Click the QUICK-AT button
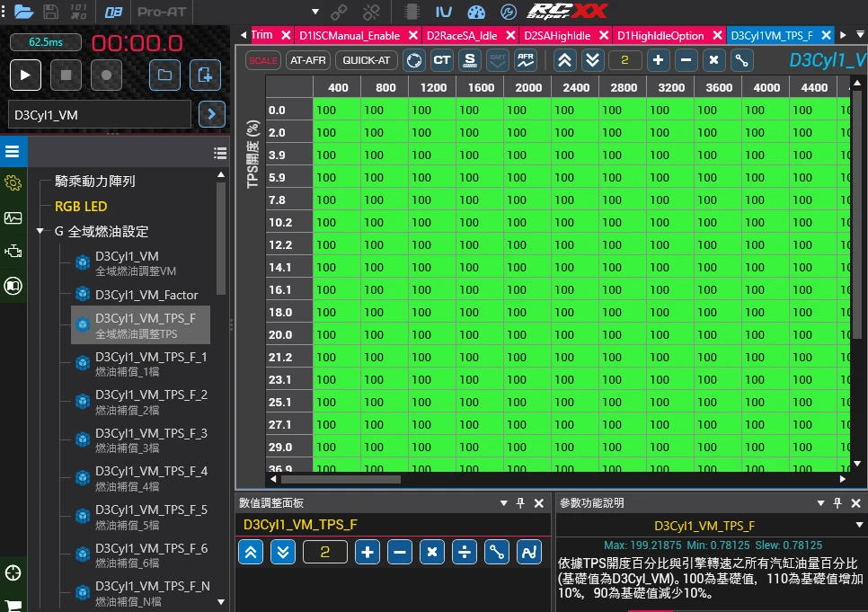This screenshot has width=868, height=612. click(367, 60)
